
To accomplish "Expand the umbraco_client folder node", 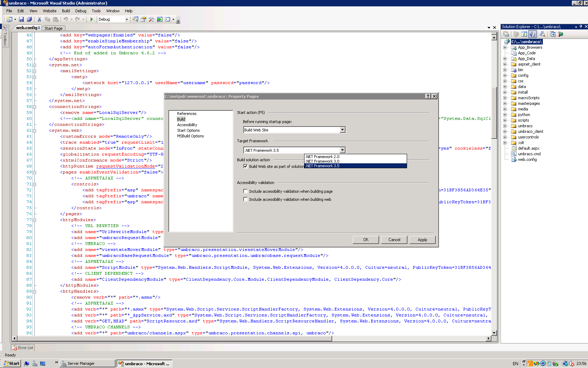I will (505, 132).
